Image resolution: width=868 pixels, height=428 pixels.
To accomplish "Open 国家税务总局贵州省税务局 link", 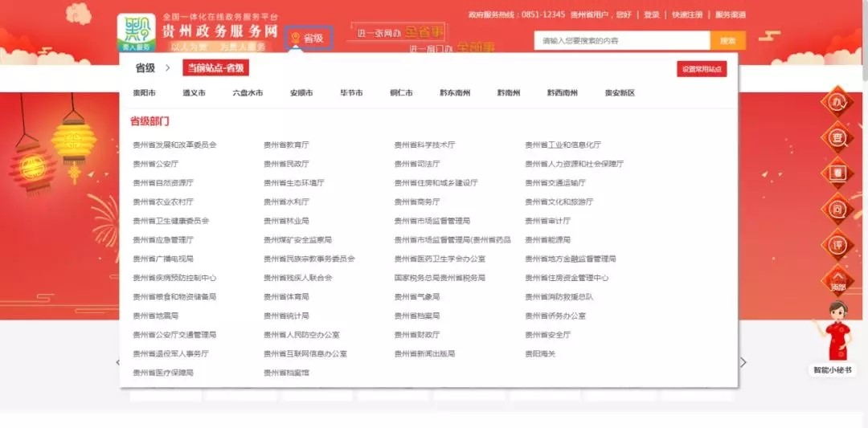I will pyautogui.click(x=440, y=278).
